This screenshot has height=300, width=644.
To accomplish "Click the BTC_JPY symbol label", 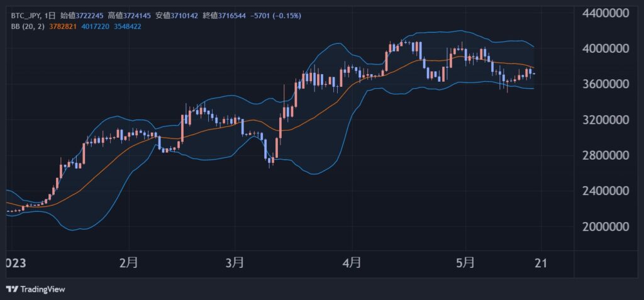I will (x=26, y=16).
